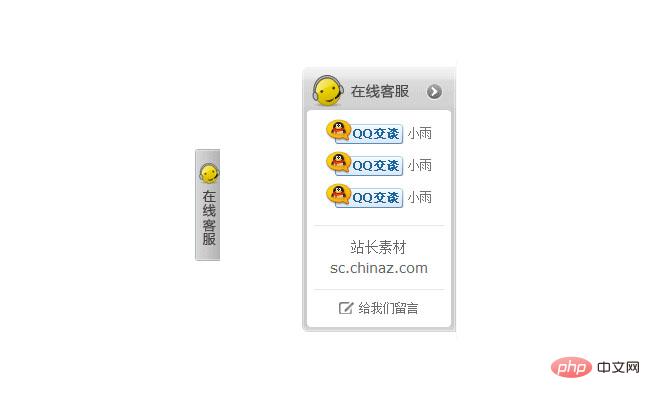
Task: Click the 站长素材 text
Action: (x=378, y=247)
